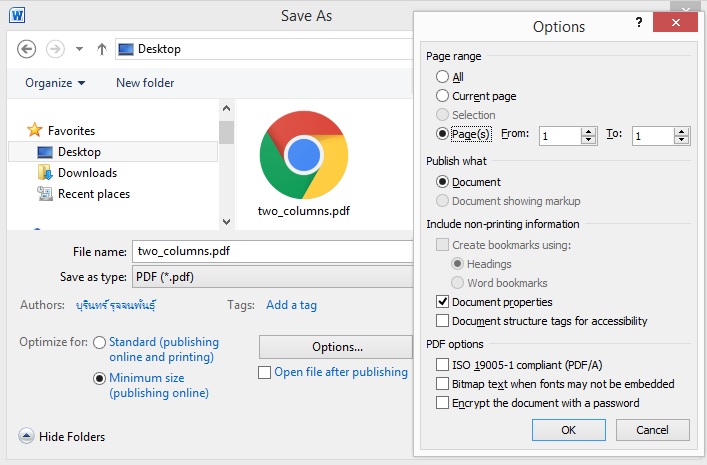The height and width of the screenshot is (465, 707).
Task: Choose Current page radio button
Action: coord(443,96)
